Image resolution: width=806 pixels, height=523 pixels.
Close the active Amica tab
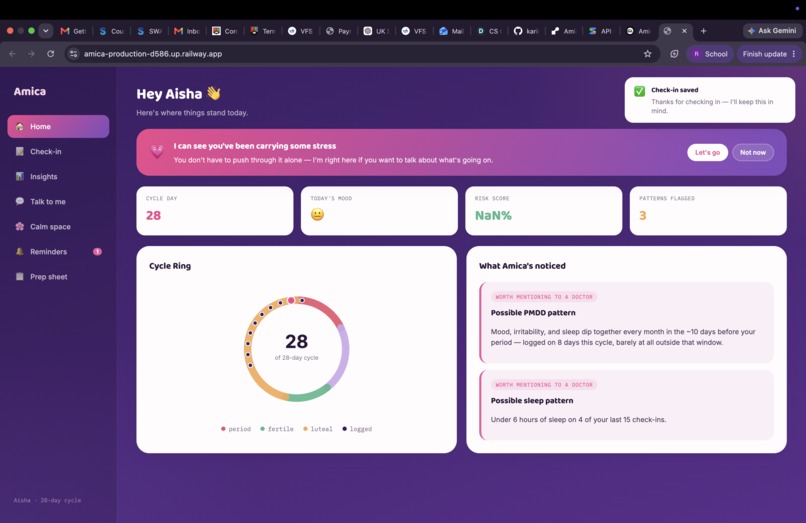[684, 31]
